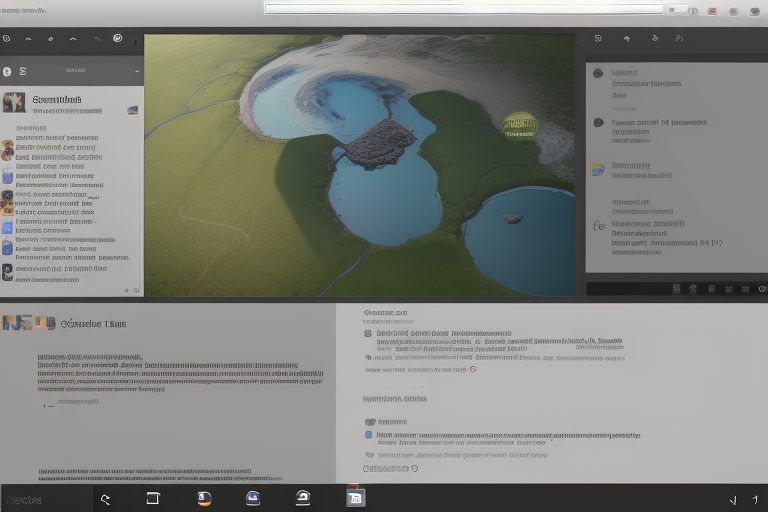The width and height of the screenshot is (768, 512).
Task: Toggle the small circle option atop the lower right section
Action: (x=369, y=334)
